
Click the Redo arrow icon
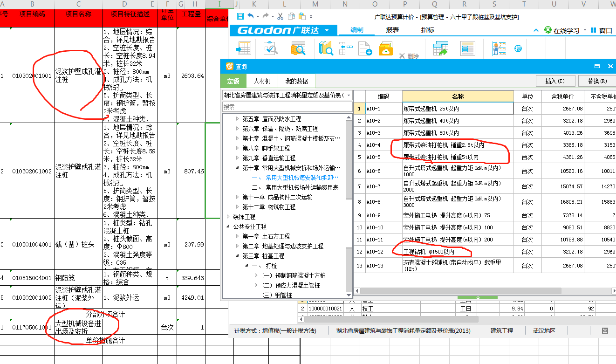click(266, 16)
